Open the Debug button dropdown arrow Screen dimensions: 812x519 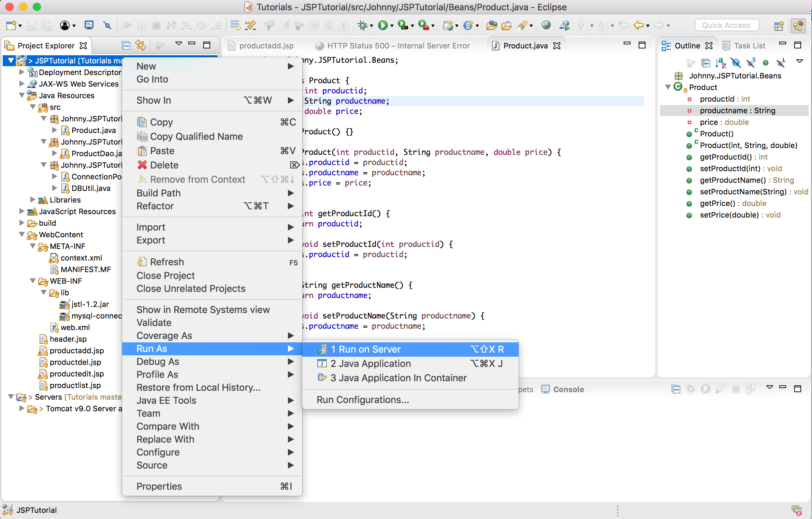pyautogui.click(x=372, y=26)
